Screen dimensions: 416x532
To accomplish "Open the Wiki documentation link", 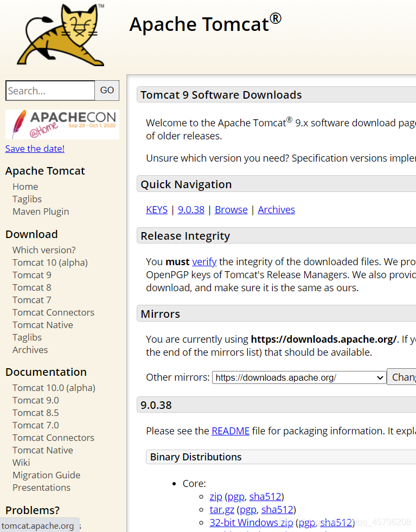I will pyautogui.click(x=21, y=463).
